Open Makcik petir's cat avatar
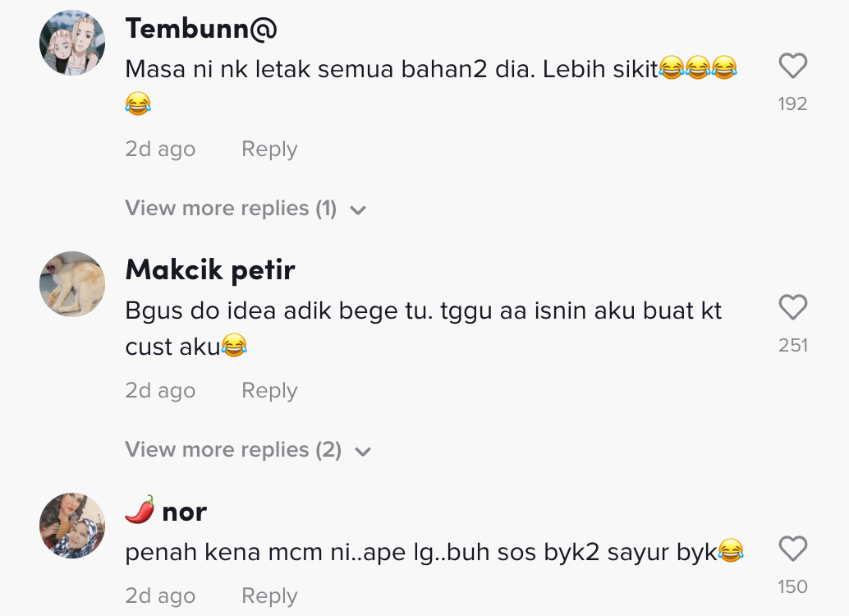This screenshot has height=616, width=849. (x=72, y=284)
